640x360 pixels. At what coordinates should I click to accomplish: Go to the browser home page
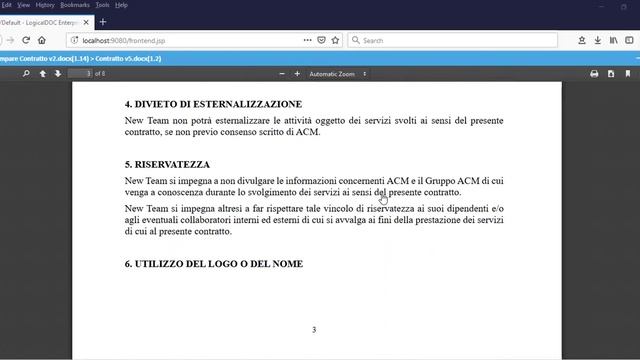point(42,40)
